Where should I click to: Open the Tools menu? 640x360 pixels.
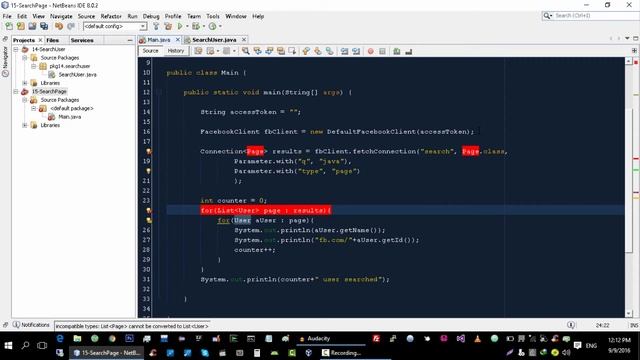(x=213, y=16)
